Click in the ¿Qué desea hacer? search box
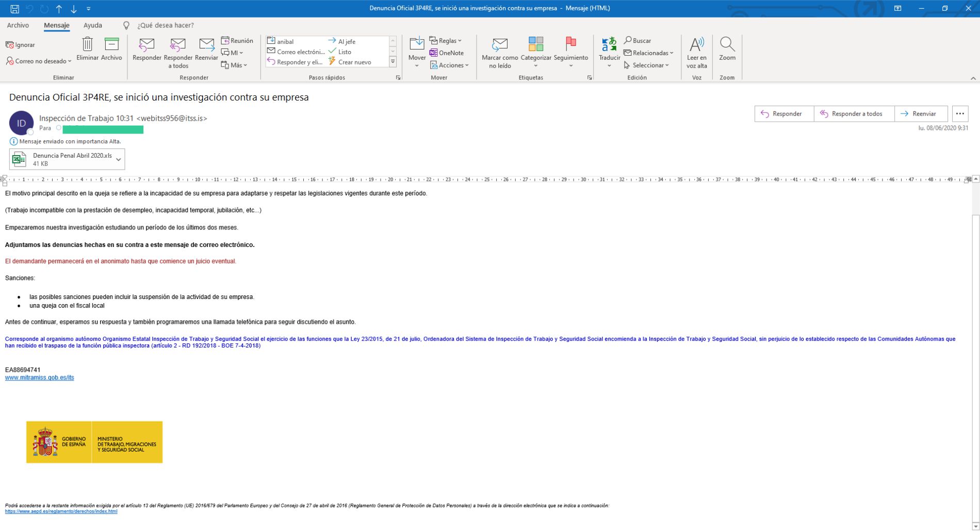The image size is (980, 531). 165,25
